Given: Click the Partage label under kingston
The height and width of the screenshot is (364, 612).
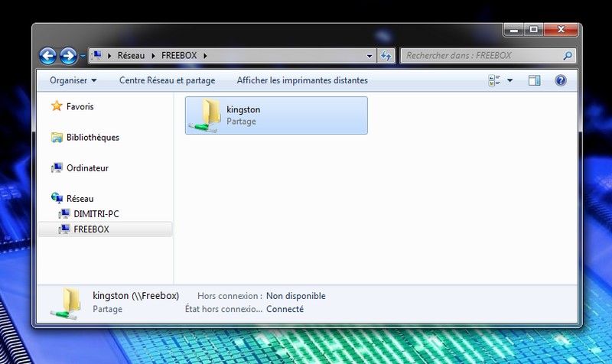Looking at the screenshot, I should click(x=241, y=122).
